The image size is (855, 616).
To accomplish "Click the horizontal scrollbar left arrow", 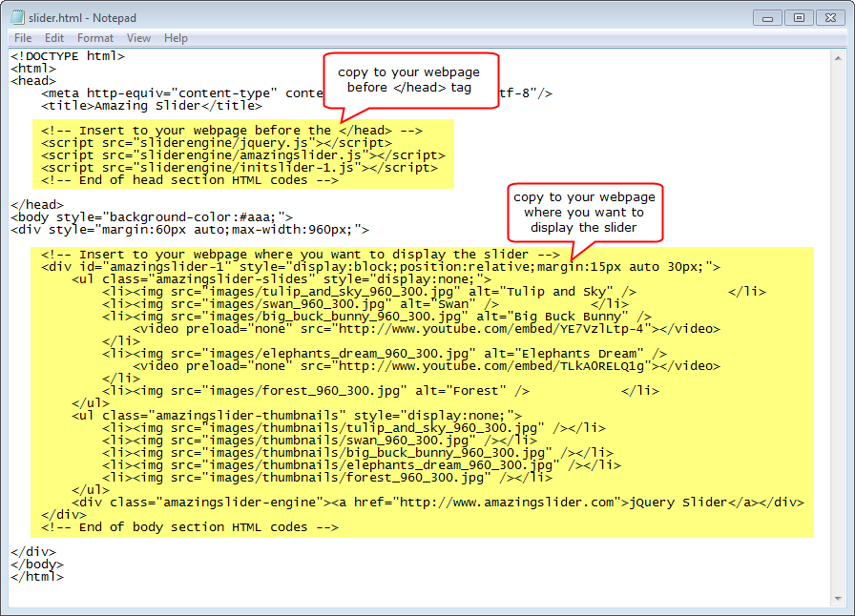I will [16, 599].
